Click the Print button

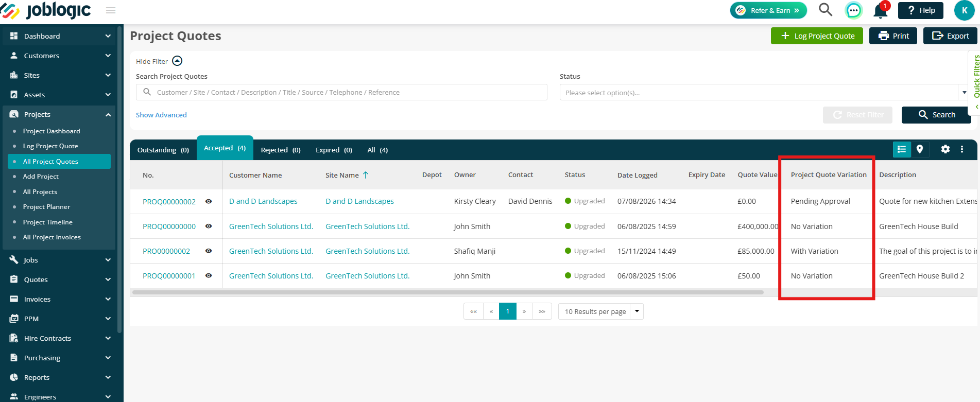pos(893,36)
